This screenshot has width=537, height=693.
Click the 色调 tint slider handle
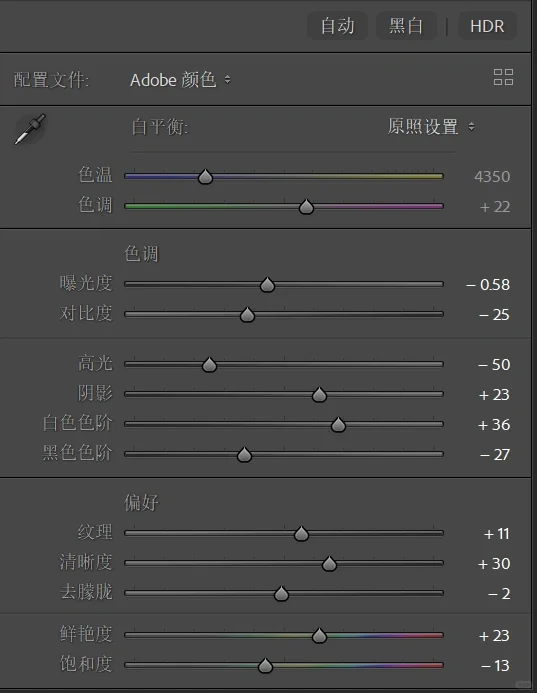[x=306, y=207]
